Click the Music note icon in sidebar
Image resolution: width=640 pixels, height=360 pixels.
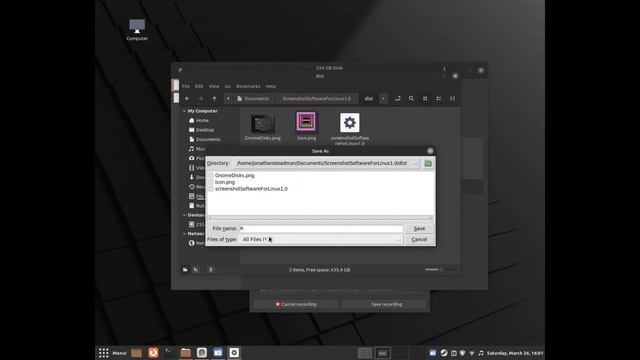(191, 149)
